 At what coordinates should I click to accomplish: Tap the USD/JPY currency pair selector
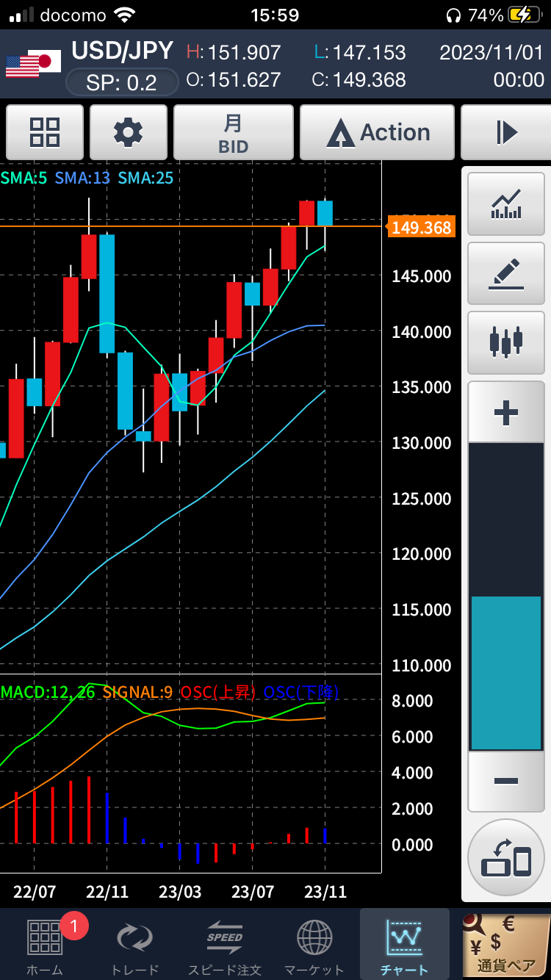coord(122,51)
